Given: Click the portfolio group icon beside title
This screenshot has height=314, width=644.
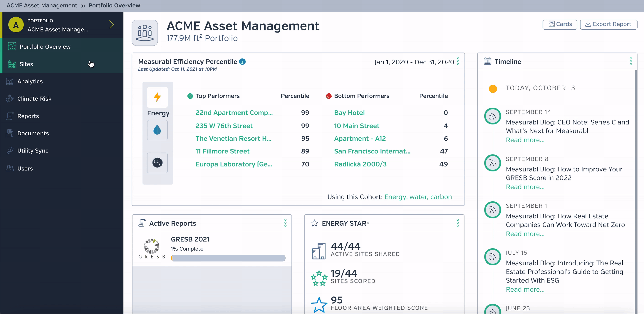Looking at the screenshot, I should pos(145,33).
